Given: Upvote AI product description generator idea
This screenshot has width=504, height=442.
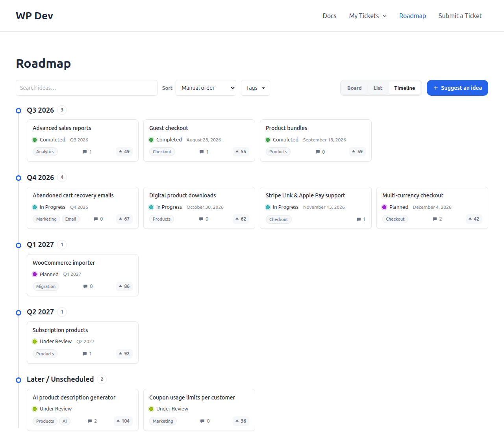Looking at the screenshot, I should 123,421.
